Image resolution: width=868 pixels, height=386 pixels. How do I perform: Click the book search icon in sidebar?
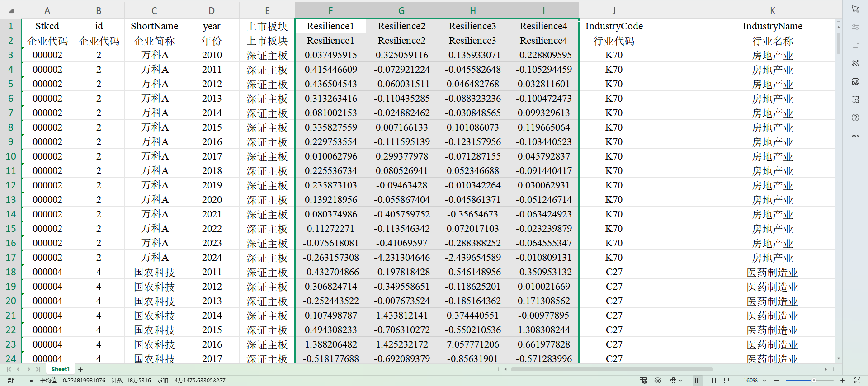point(855,99)
